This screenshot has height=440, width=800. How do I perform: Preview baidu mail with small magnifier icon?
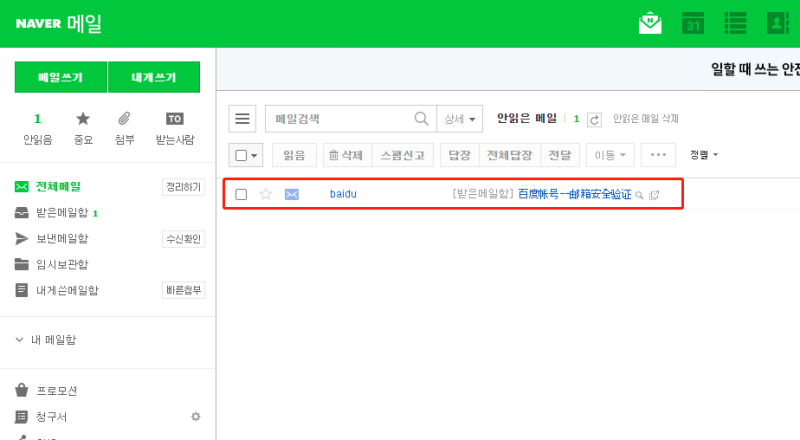pyautogui.click(x=639, y=195)
